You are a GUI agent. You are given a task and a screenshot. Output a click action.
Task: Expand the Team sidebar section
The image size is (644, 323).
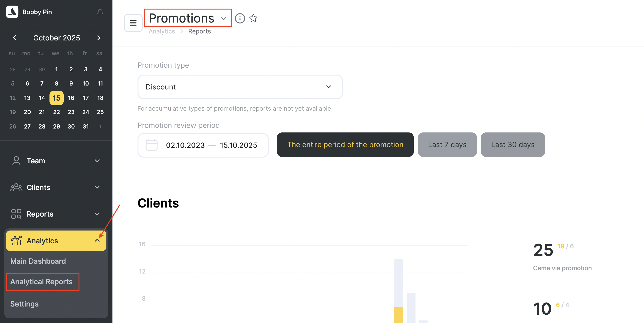click(x=56, y=161)
